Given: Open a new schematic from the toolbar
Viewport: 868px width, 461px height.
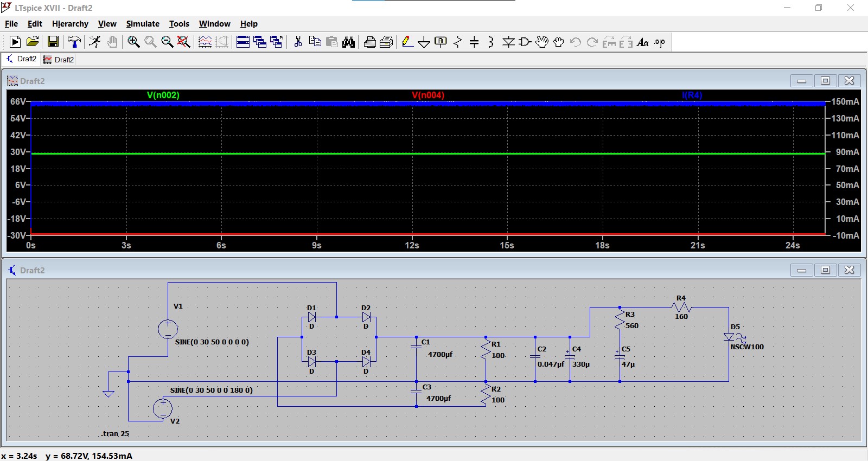Looking at the screenshot, I should 15,42.
